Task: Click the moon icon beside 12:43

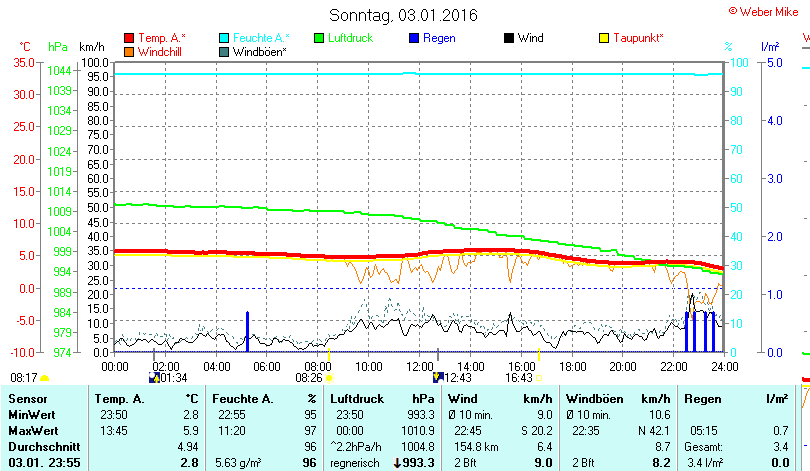Action: pos(437,377)
